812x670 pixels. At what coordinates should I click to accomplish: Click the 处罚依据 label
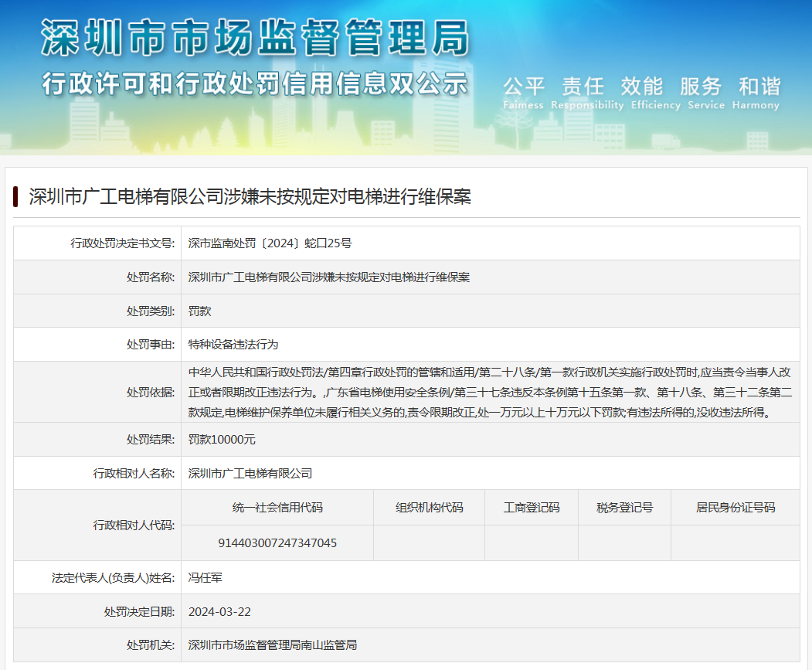click(x=151, y=393)
